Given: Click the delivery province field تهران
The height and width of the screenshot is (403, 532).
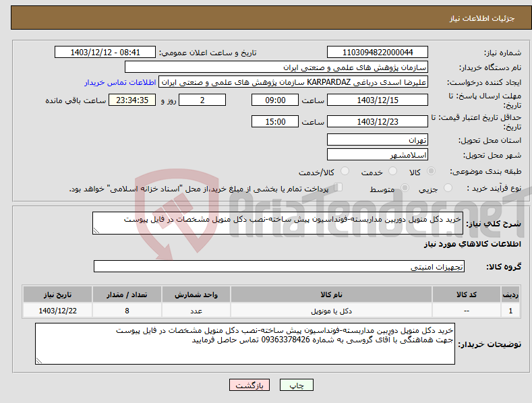Looking at the screenshot, I should pos(378,139).
